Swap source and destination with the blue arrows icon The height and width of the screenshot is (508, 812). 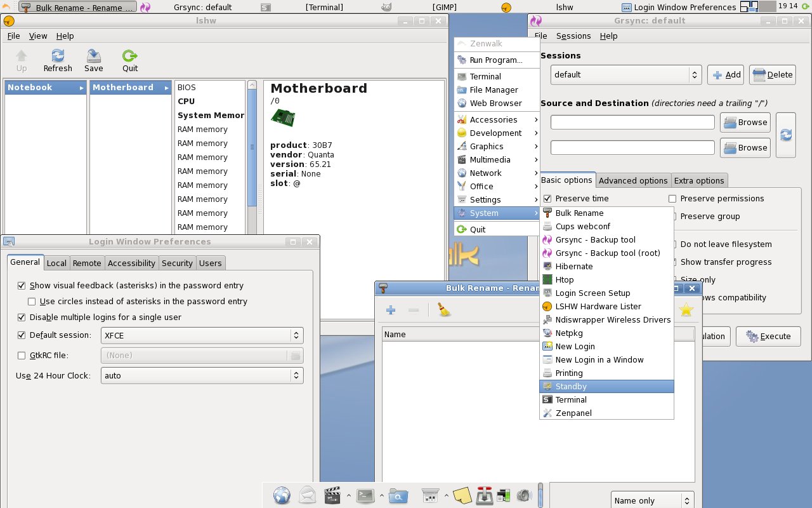click(786, 135)
